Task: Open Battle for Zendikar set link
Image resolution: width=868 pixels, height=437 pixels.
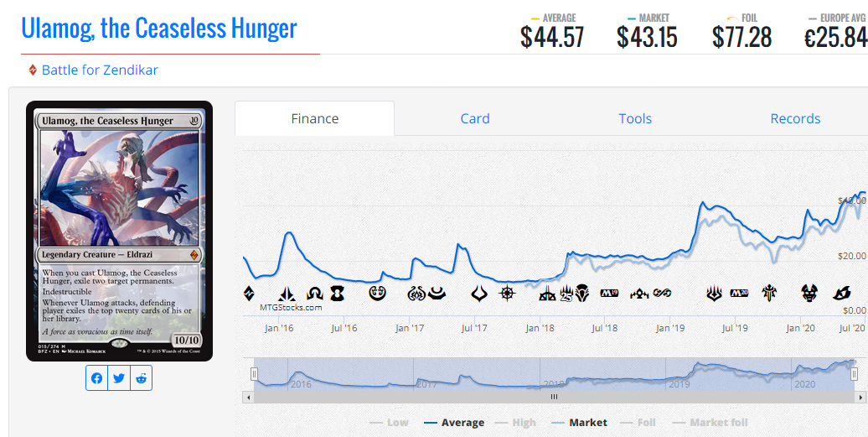Action: tap(100, 70)
